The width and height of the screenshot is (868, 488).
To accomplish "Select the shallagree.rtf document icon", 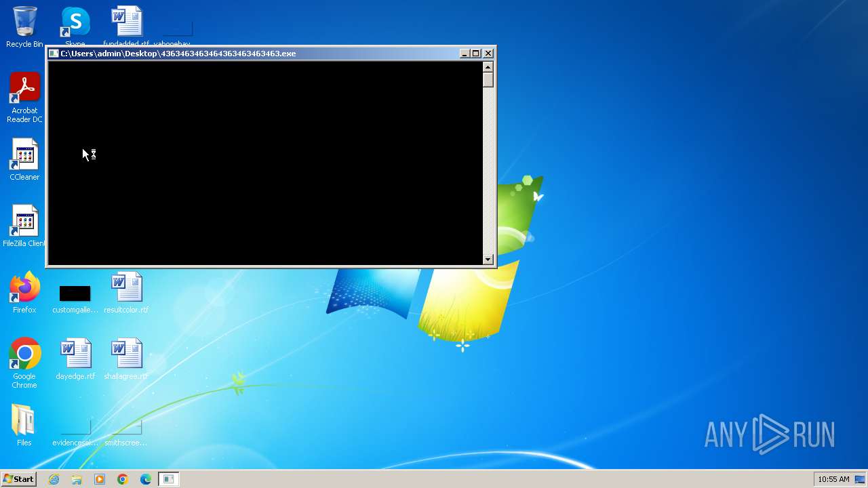I will tap(126, 359).
